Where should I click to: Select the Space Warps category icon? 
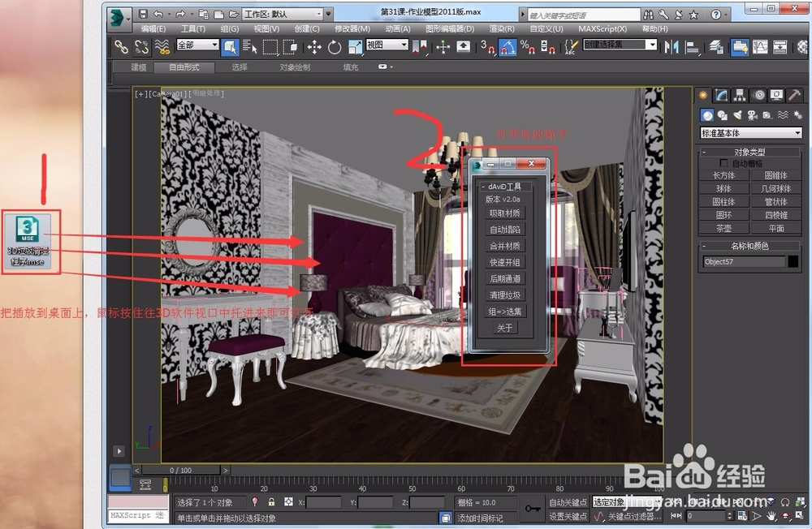[783, 115]
